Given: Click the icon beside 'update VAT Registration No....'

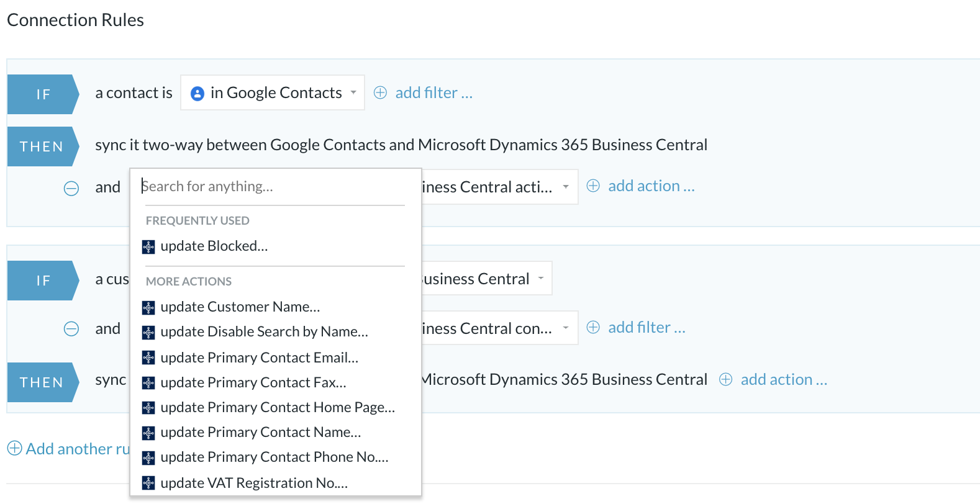Looking at the screenshot, I should [148, 483].
